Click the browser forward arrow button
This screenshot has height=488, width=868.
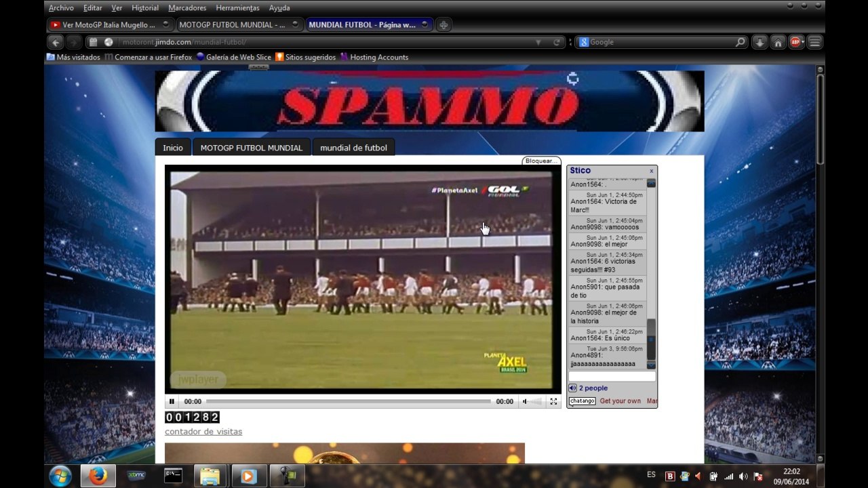73,42
